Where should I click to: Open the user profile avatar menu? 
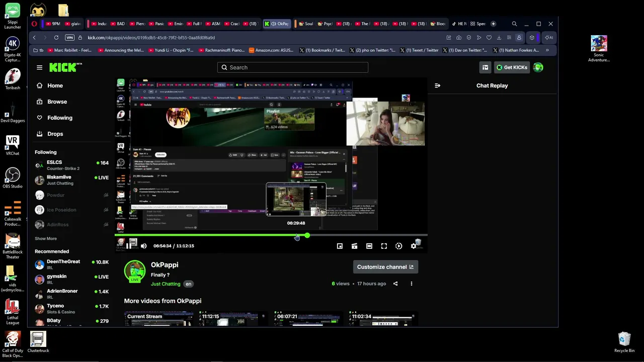(538, 67)
